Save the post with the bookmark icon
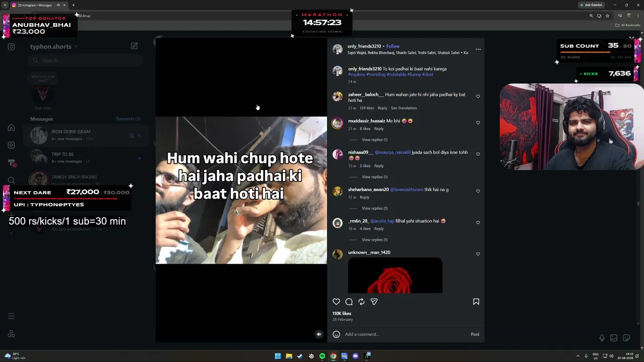Screen dimensions: 644x362 pyautogui.click(x=476, y=302)
